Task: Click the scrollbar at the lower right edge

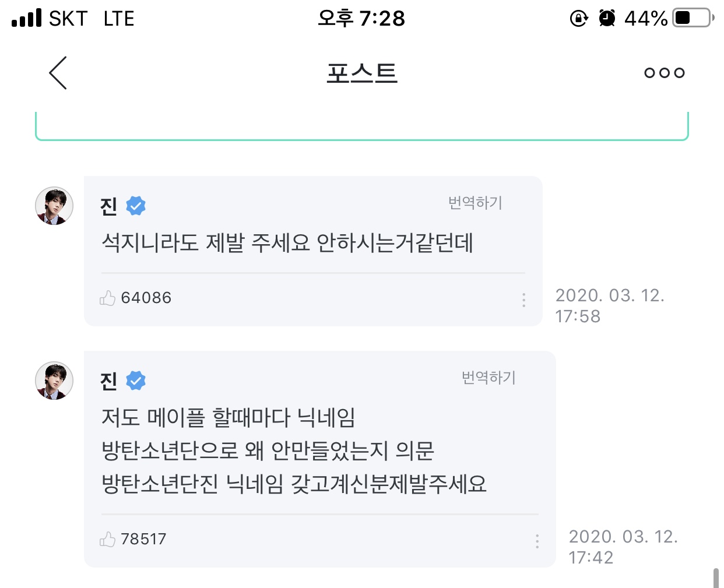Action: point(716,578)
